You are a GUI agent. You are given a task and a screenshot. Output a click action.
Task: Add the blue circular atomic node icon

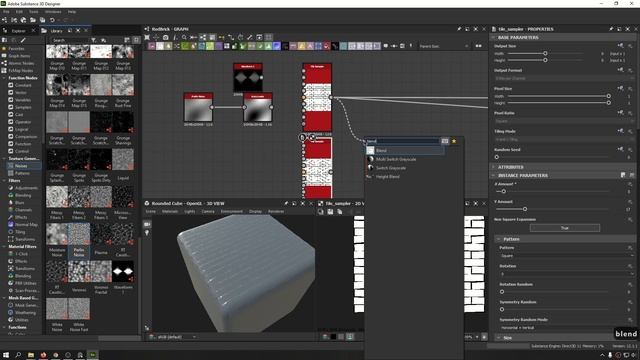276,46
